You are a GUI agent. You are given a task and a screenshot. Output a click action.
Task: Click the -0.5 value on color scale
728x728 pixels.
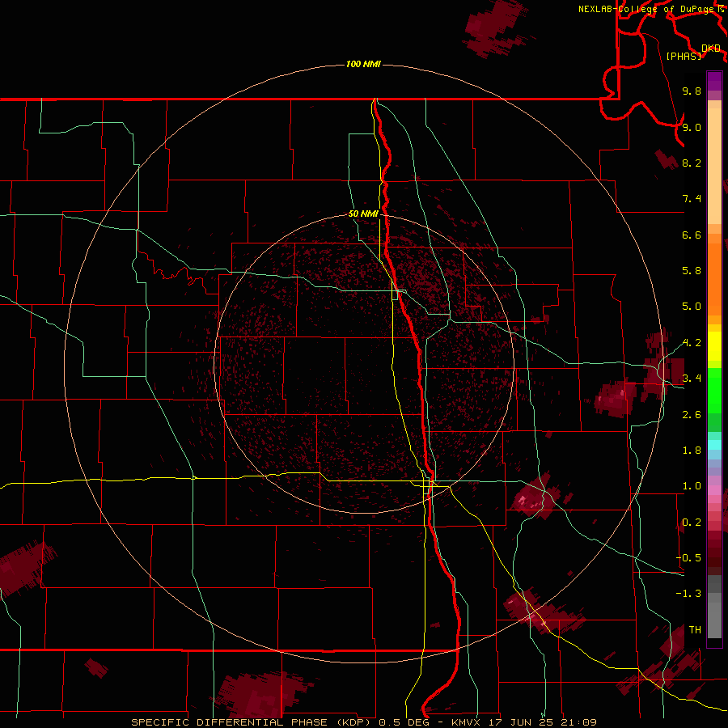[688, 558]
